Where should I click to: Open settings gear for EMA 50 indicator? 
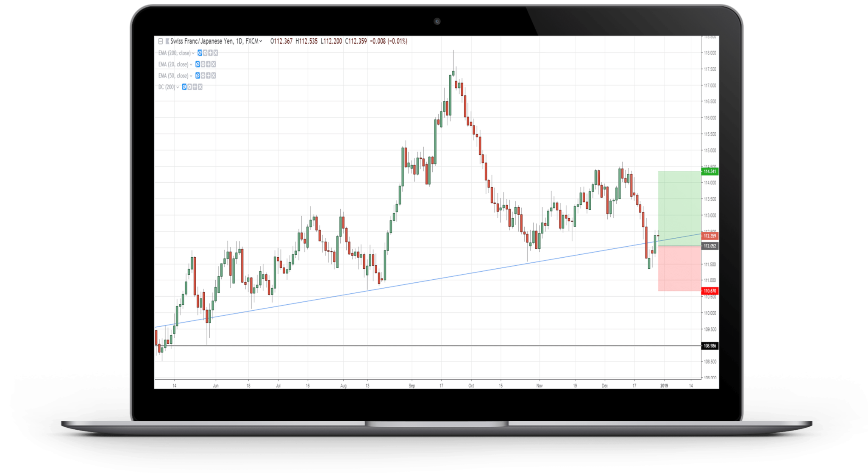203,75
